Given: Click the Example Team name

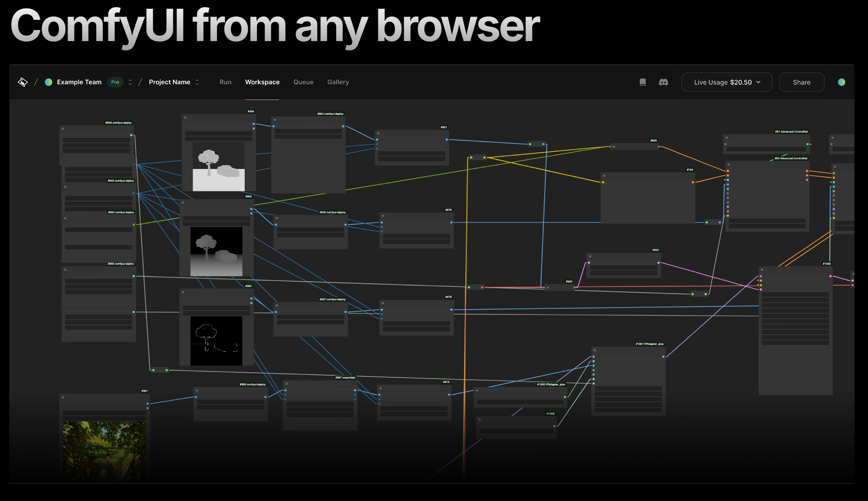Looking at the screenshot, I should (79, 82).
